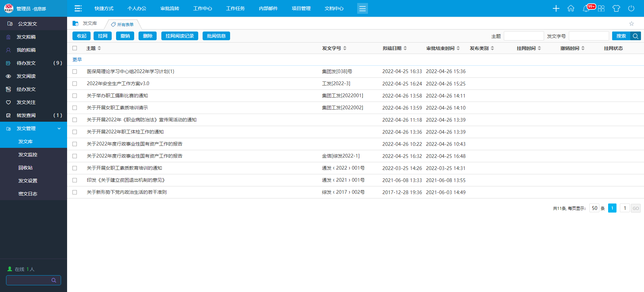Collapse sidebar with the menu toggle icon
644x292 pixels.
(78, 8)
